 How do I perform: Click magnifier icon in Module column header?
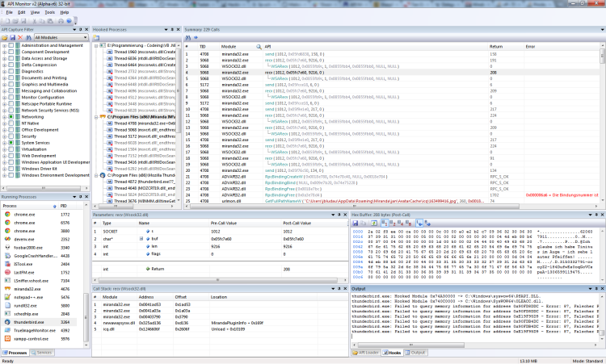pyautogui.click(x=259, y=46)
